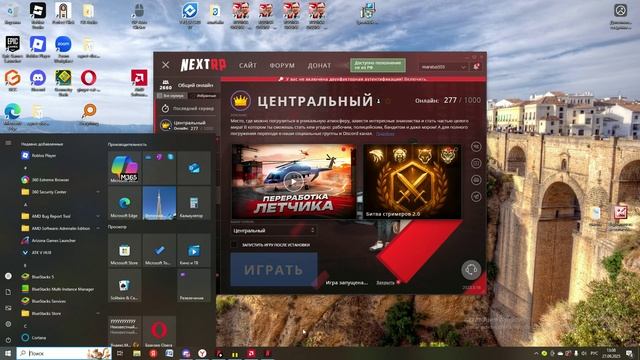Open Task View on the taskbar

(120, 353)
